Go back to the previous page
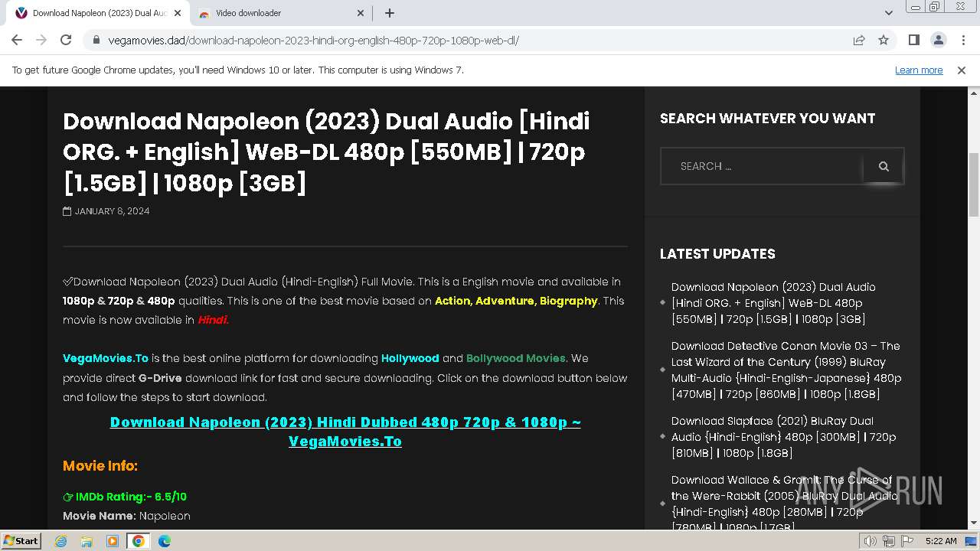 [x=17, y=40]
